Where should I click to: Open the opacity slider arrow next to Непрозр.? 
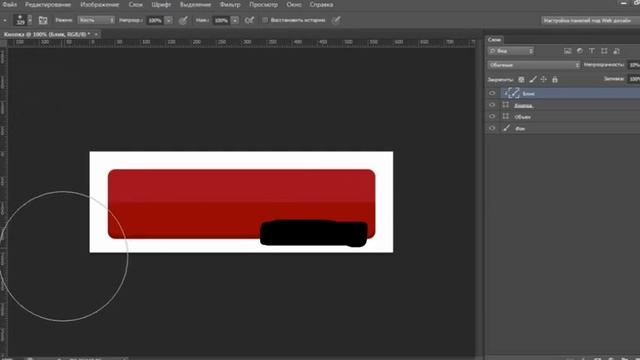tap(168, 20)
